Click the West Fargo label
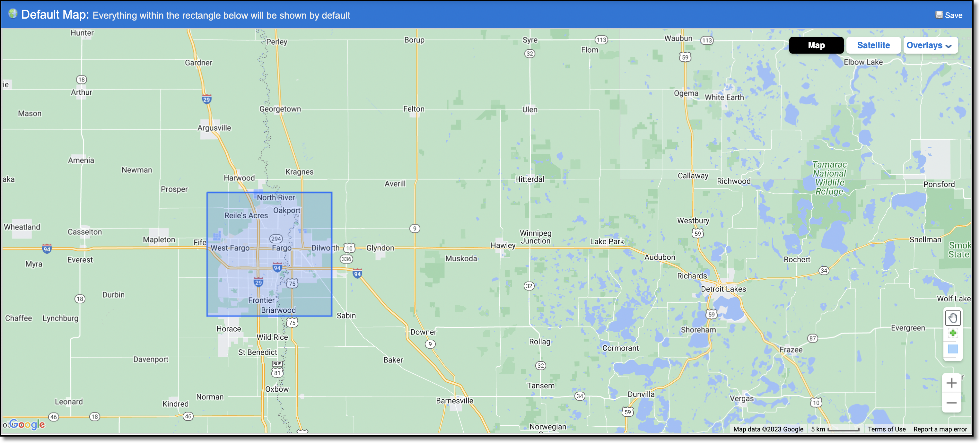 pyautogui.click(x=230, y=248)
